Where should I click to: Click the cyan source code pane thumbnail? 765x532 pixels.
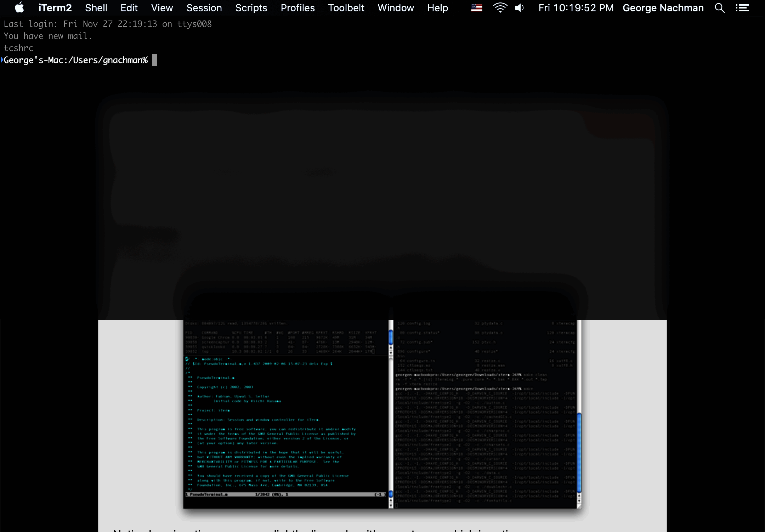pos(285,425)
